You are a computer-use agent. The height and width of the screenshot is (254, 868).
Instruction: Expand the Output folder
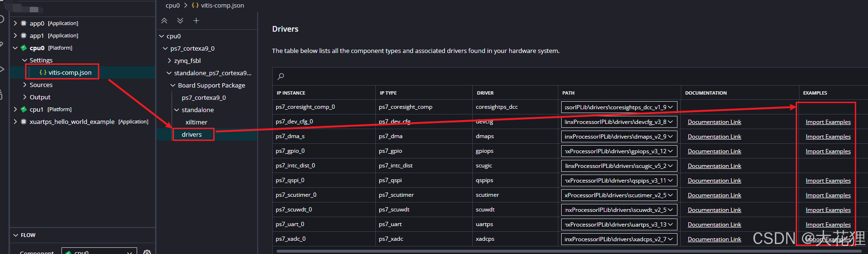pyautogui.click(x=25, y=97)
